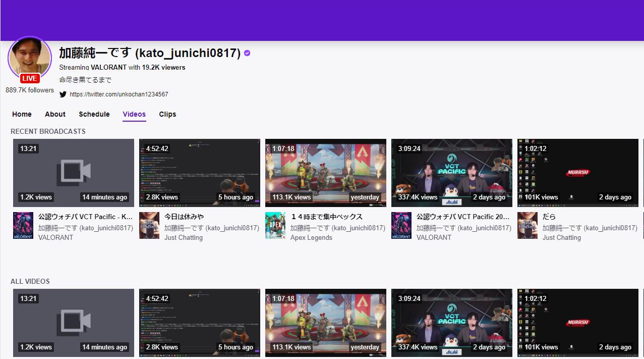Open the video titled １４時まで集中ペックス
The height and width of the screenshot is (359, 644).
[326, 217]
